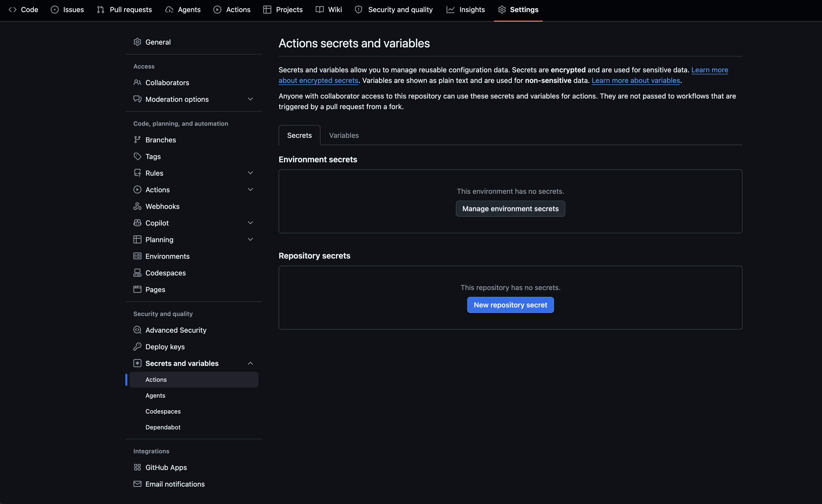The image size is (822, 504).
Task: Open Email notifications settings
Action: 194,484
